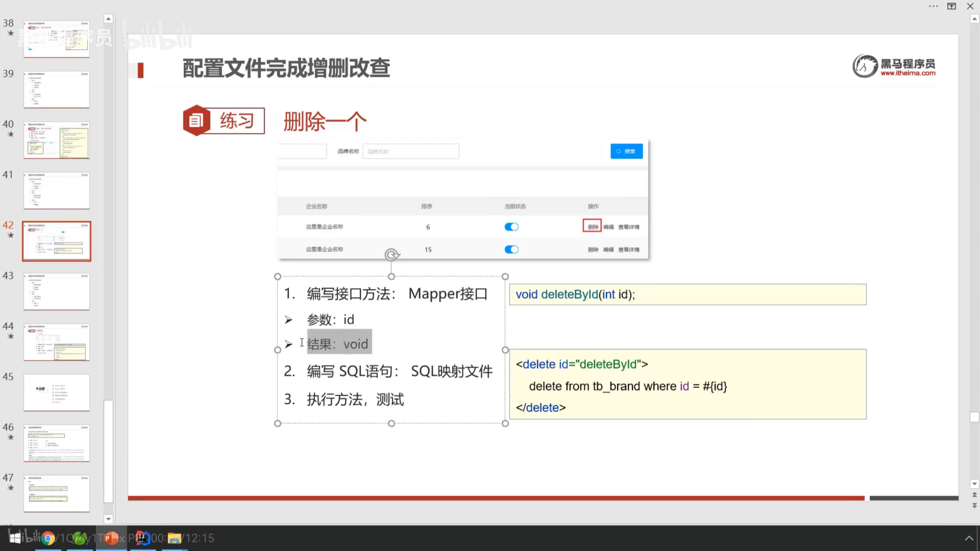
Task: Select slide 45 thumbnail
Action: pos(57,393)
